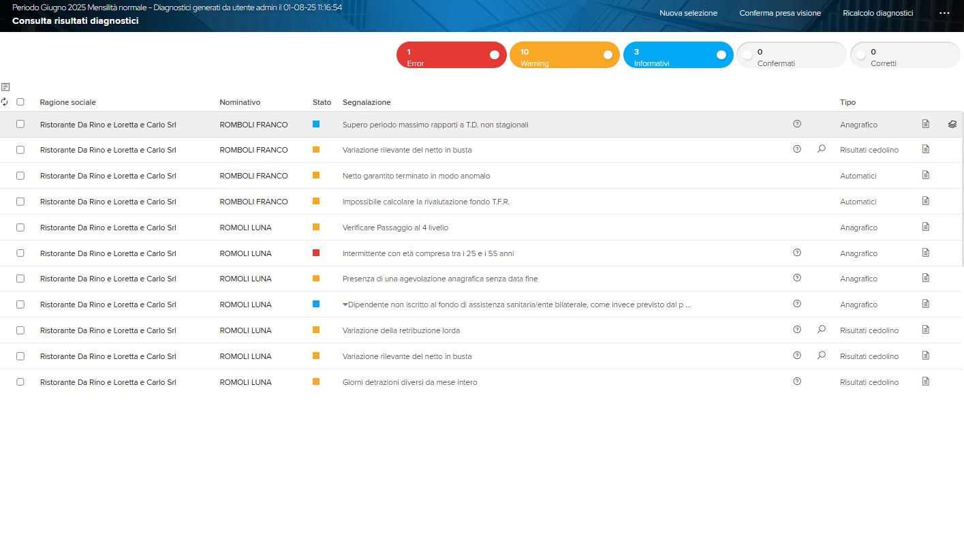Screen dimensions: 964x560
Task: Open document icon for Variazione della retribuzione lorda row
Action: [925, 330]
